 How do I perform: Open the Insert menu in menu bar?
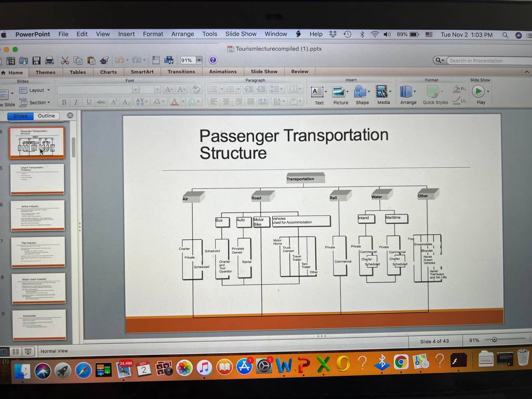pyautogui.click(x=126, y=34)
